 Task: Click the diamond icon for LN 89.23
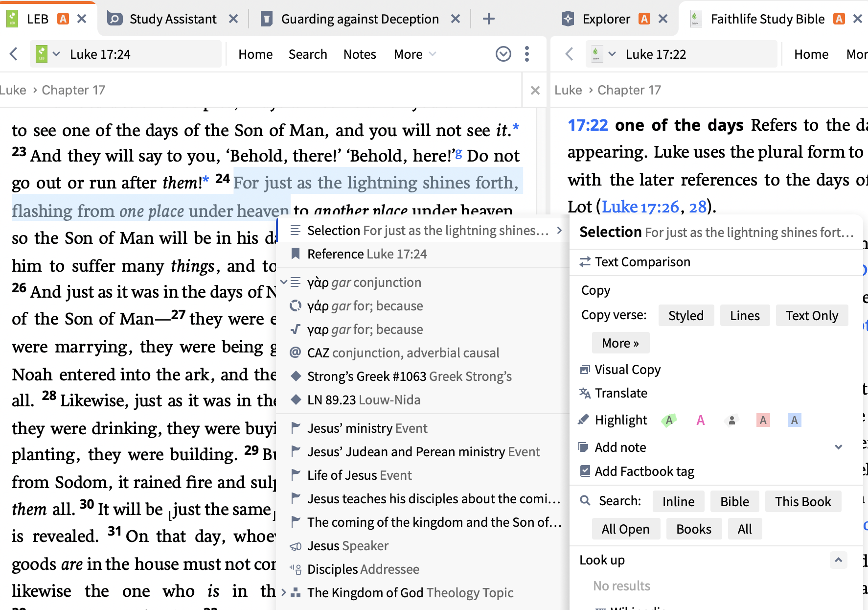click(x=295, y=399)
